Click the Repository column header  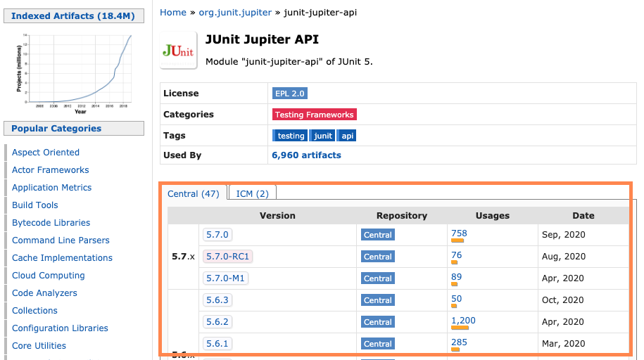tap(402, 215)
